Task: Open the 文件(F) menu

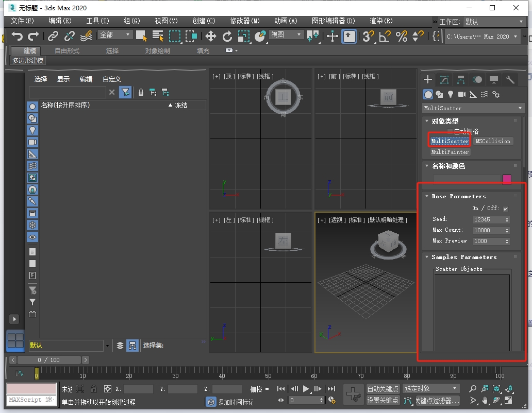Action: pos(22,21)
